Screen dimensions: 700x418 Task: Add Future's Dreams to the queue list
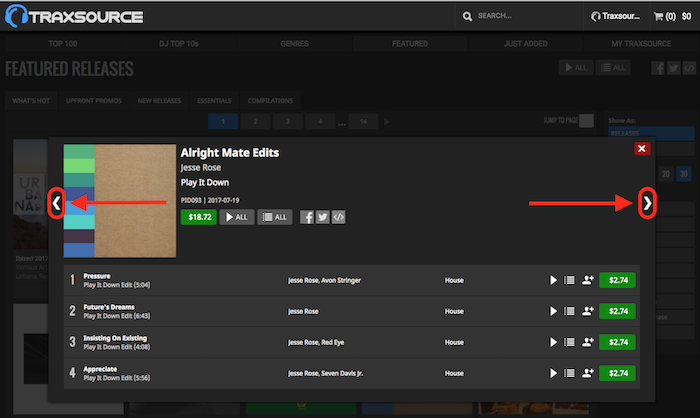[569, 312]
